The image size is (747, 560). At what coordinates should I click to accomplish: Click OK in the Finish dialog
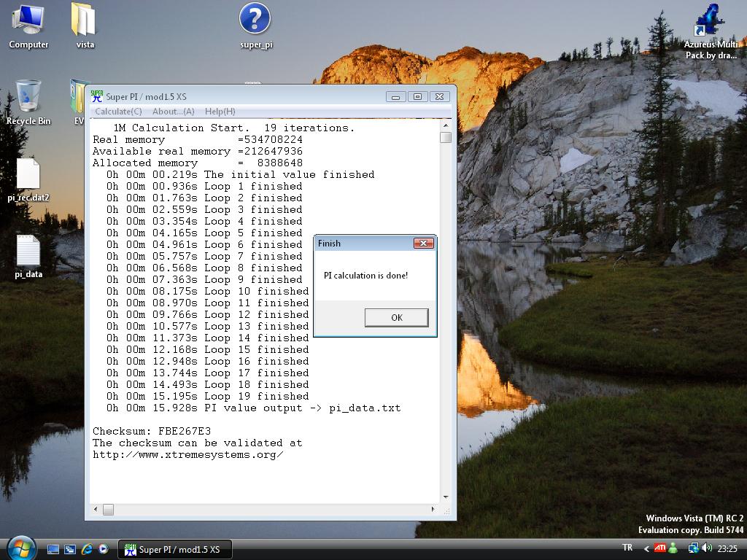pos(396,318)
